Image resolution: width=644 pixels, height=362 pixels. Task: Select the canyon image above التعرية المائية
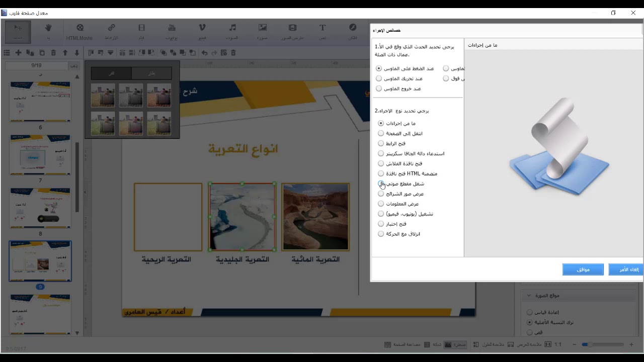pyautogui.click(x=315, y=217)
